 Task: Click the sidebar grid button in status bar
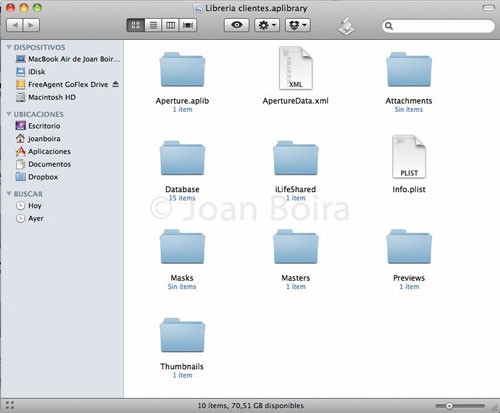pos(10,405)
